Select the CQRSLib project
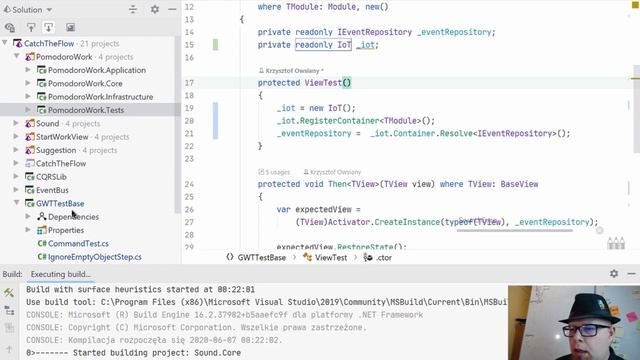 (51, 177)
